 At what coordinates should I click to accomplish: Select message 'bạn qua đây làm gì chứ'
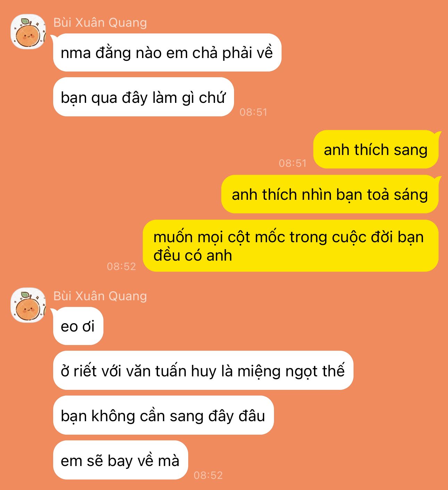(143, 97)
